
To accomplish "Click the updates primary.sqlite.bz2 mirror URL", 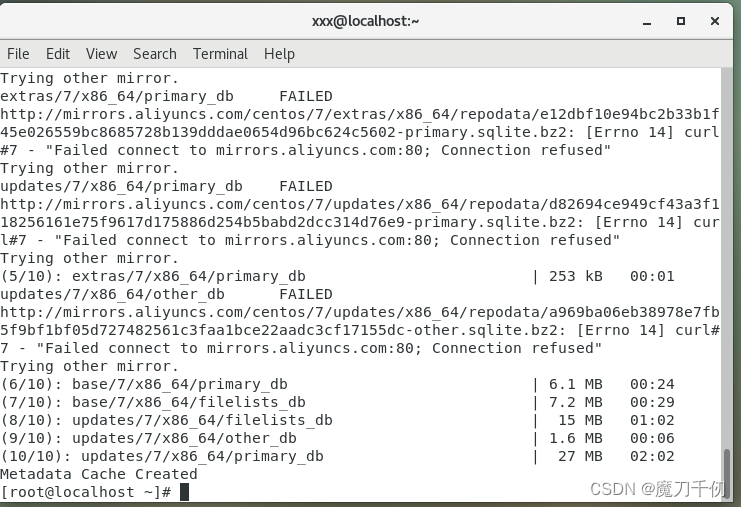I will 360,213.
